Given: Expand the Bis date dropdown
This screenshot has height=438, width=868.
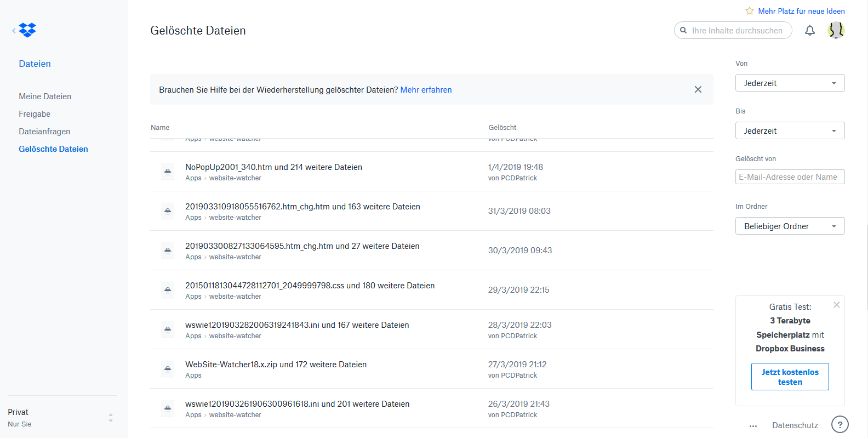Looking at the screenshot, I should (790, 131).
